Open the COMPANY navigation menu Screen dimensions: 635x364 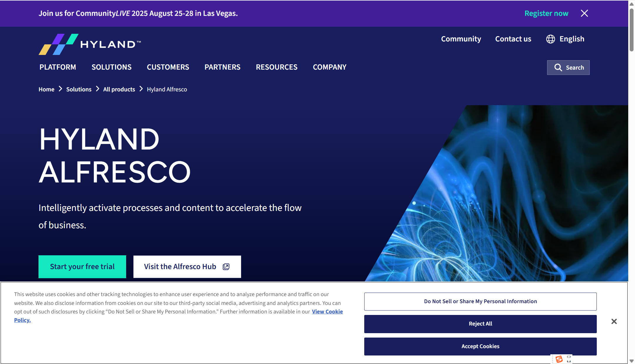[329, 67]
